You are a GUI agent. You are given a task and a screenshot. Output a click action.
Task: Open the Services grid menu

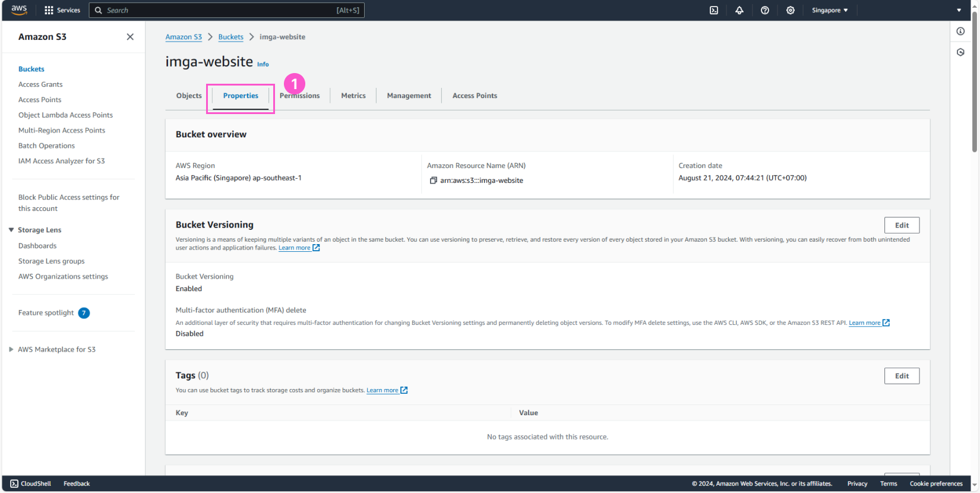pyautogui.click(x=62, y=10)
